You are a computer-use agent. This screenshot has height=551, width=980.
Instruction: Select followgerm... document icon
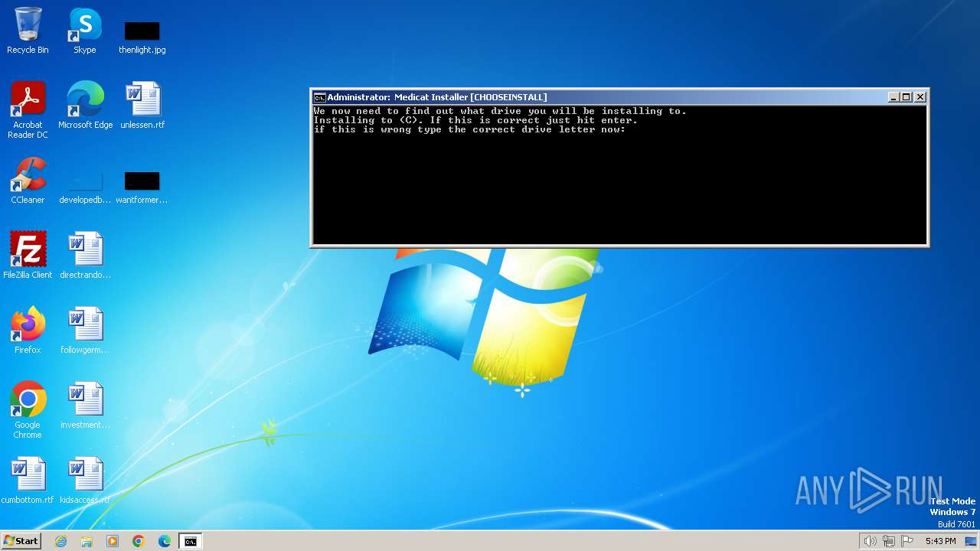(x=85, y=331)
